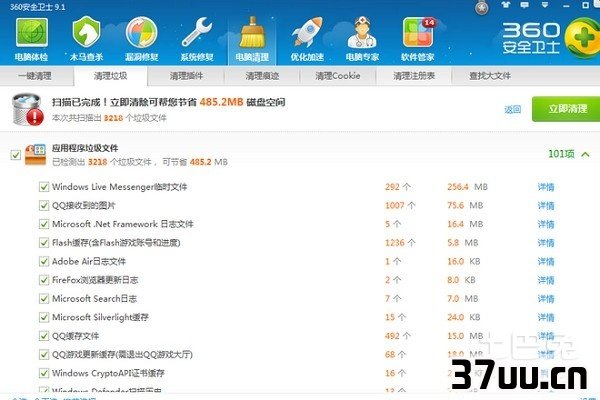600x400 pixels.
Task: Uncheck Microsoft Silverlight缓存 checkbox
Action: pyautogui.click(x=44, y=317)
